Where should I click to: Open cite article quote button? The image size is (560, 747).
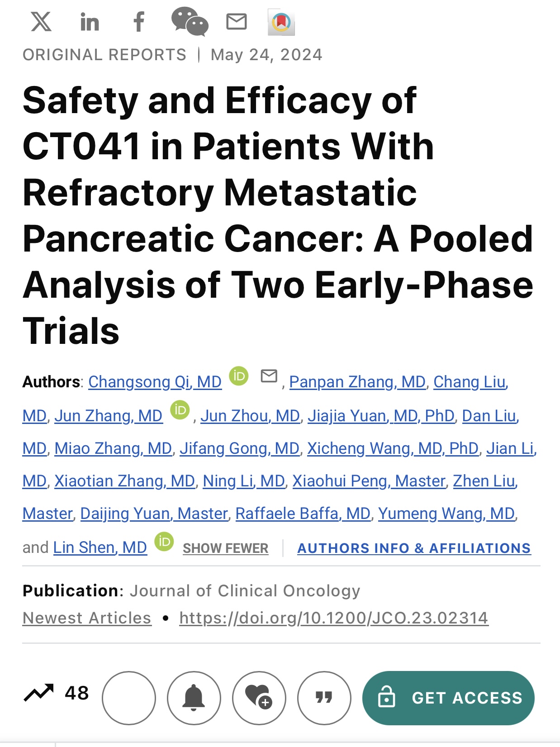(324, 698)
